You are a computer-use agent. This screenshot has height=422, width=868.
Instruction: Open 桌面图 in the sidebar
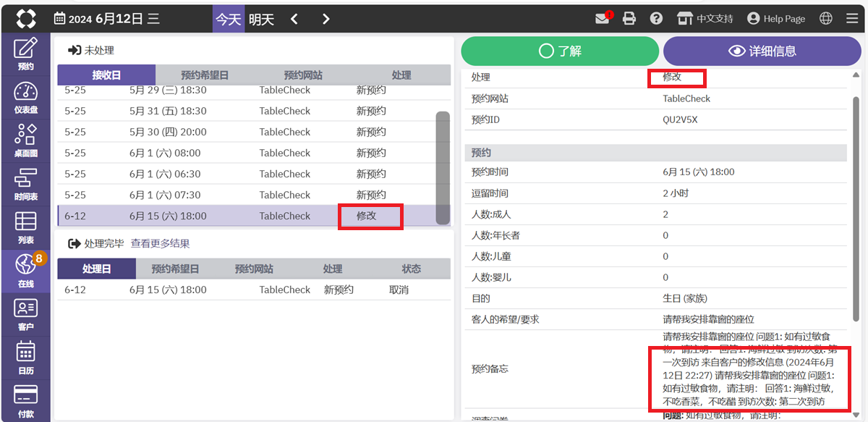coord(26,141)
